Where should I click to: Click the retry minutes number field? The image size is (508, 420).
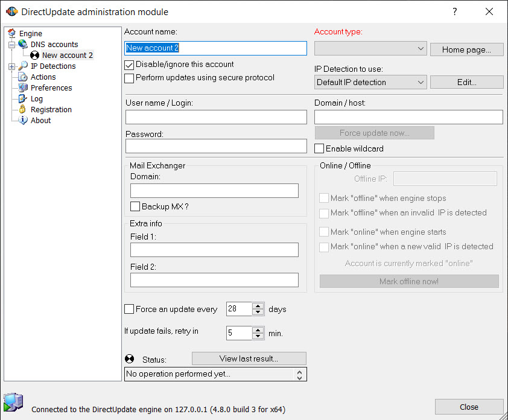click(x=239, y=333)
